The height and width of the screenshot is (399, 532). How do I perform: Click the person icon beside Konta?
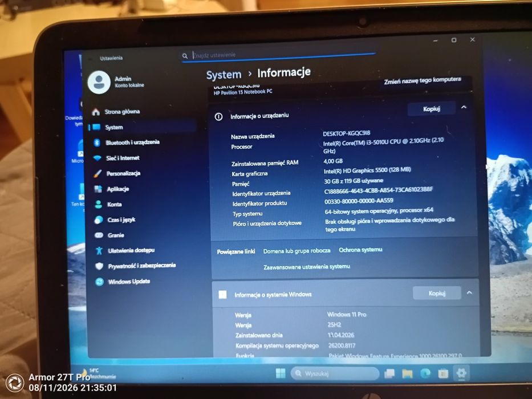(99, 204)
